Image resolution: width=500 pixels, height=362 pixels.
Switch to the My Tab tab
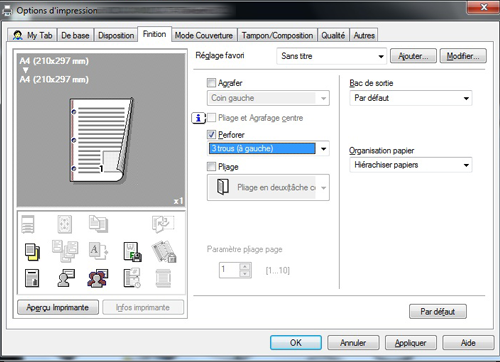pyautogui.click(x=33, y=35)
